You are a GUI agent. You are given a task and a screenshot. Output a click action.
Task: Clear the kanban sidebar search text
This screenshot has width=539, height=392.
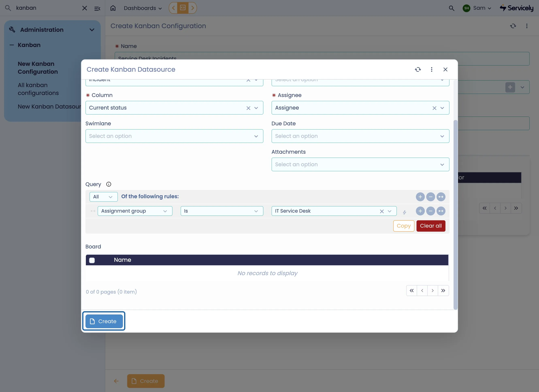click(84, 8)
